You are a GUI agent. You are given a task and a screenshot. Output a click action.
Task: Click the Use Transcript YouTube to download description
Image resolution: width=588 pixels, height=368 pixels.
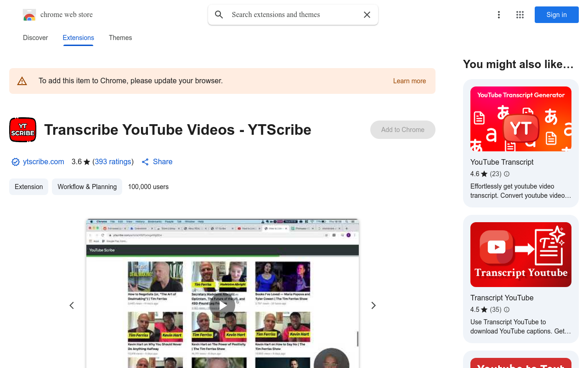521,327
